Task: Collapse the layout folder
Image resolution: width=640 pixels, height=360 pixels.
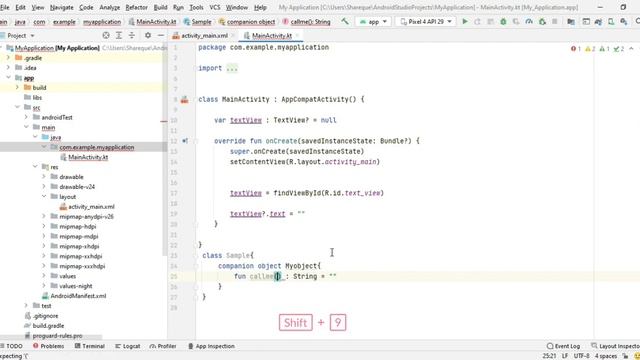Action: click(44, 196)
